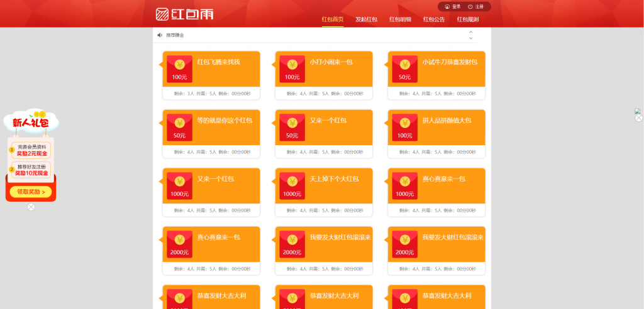The image size is (644, 309).
Task: Click the speaker announcement icon
Action: [x=160, y=35]
